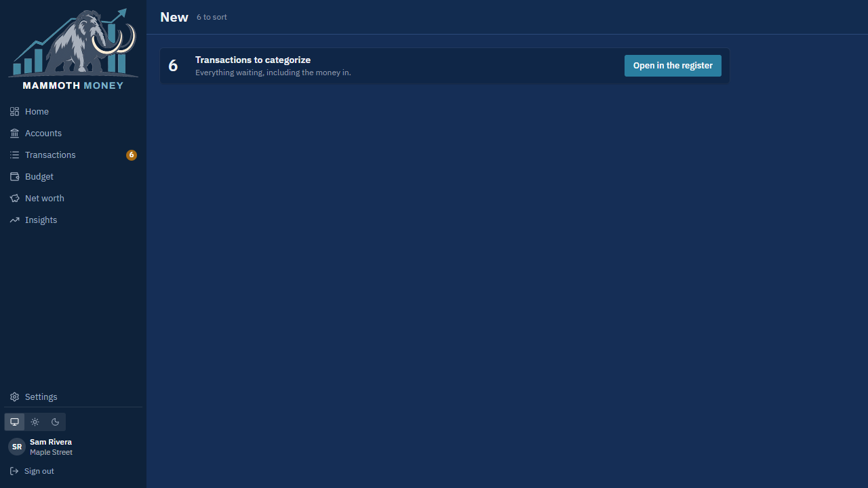Click the Accounts bank icon
This screenshot has height=488, width=868.
[14, 134]
